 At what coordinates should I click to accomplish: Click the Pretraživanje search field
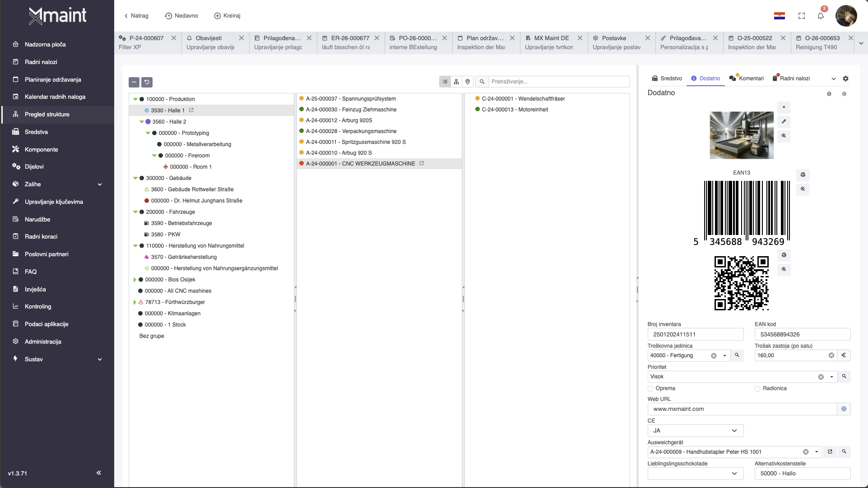tap(558, 82)
